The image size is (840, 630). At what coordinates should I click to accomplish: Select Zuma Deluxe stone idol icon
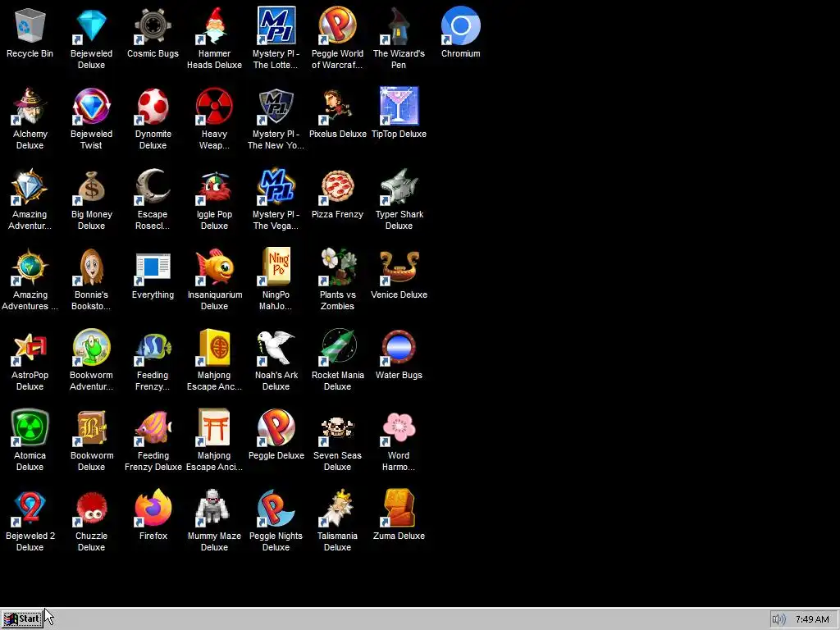399,508
